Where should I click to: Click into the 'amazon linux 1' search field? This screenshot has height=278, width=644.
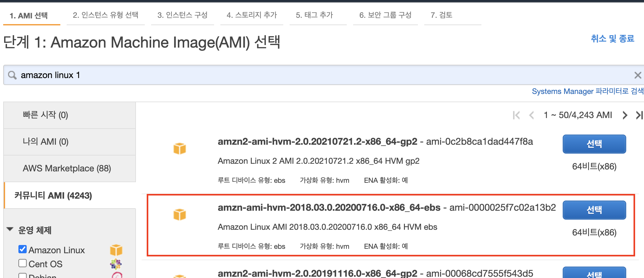324,75
